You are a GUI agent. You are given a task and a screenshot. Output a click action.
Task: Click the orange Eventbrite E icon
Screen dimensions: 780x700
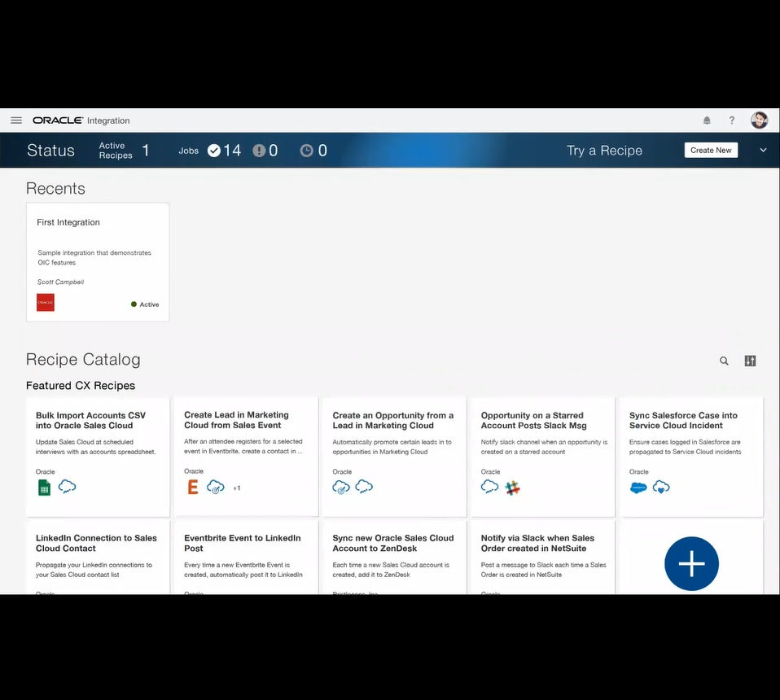point(192,488)
